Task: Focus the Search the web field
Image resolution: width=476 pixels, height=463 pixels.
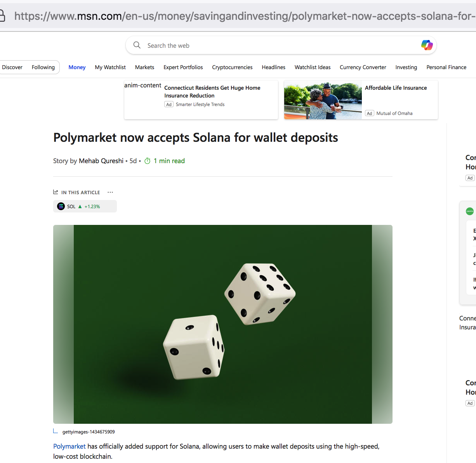Action: [x=281, y=45]
